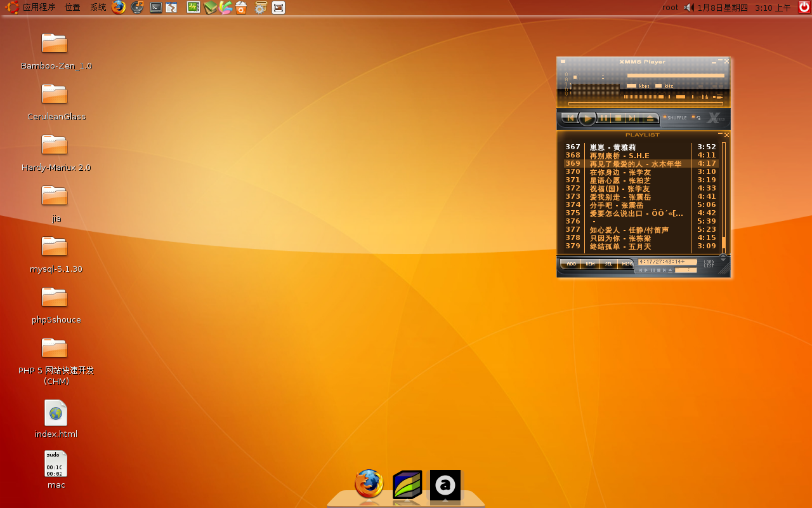
Task: Open the playlist REM menu
Action: click(590, 264)
